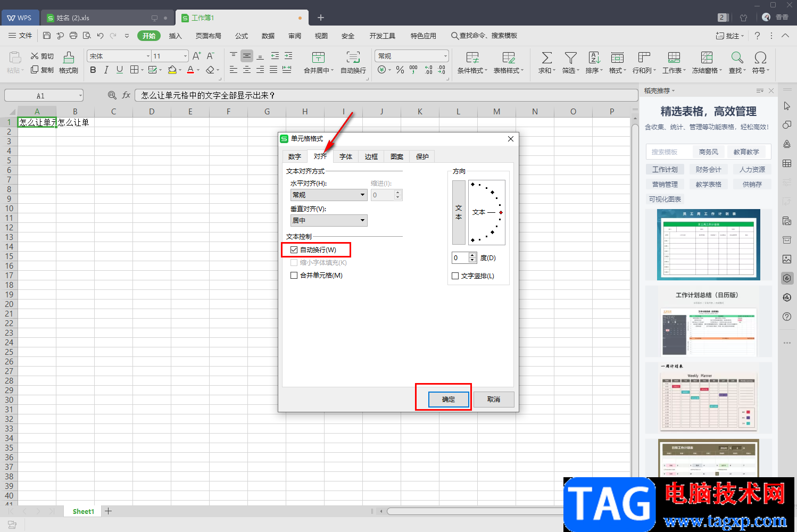
Task: Expand the Name Box A1 dropdown
Action: tap(80, 96)
